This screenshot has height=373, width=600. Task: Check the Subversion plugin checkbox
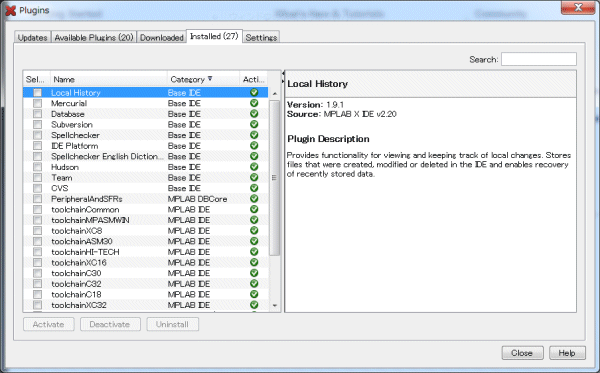point(38,124)
